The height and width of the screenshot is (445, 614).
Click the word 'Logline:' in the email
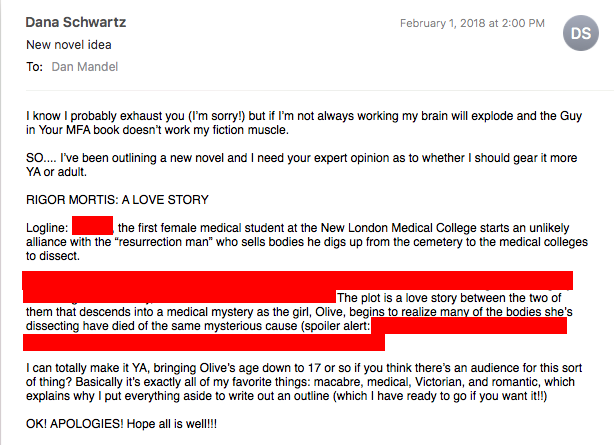point(47,228)
